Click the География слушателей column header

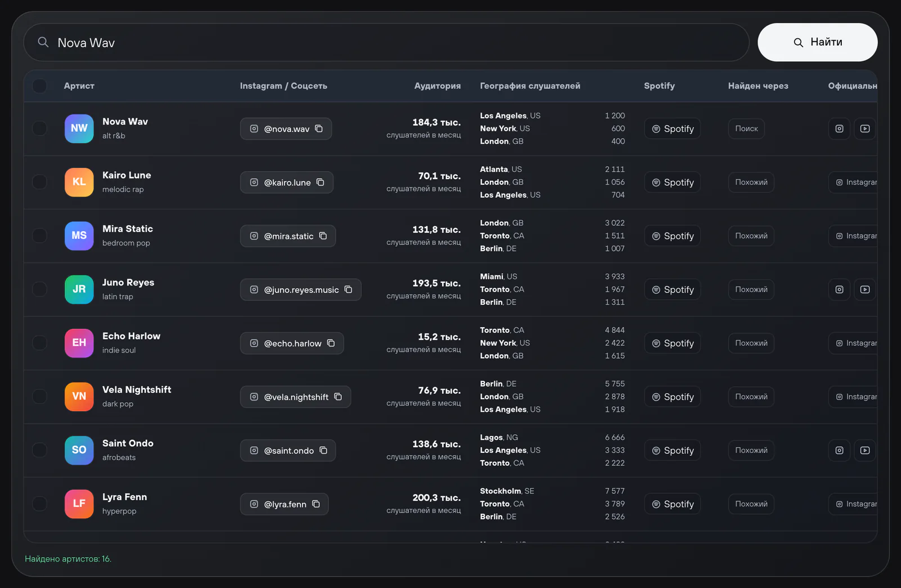click(x=530, y=86)
